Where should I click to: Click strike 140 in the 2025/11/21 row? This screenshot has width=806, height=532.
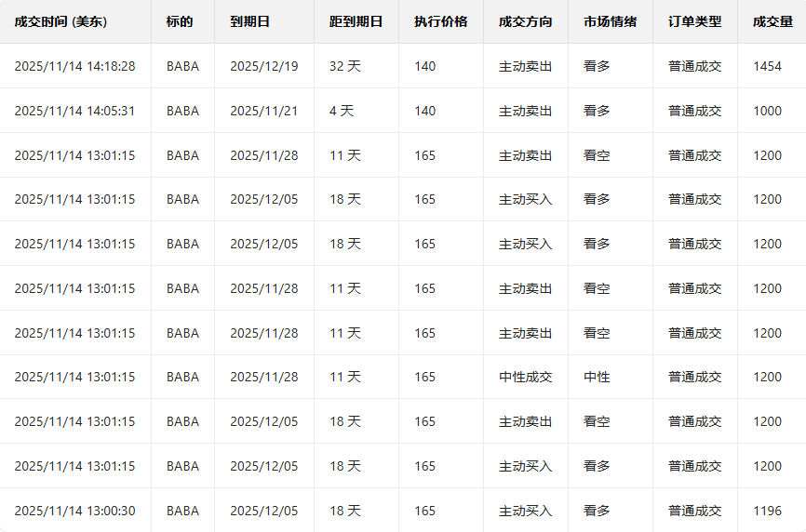tap(425, 111)
